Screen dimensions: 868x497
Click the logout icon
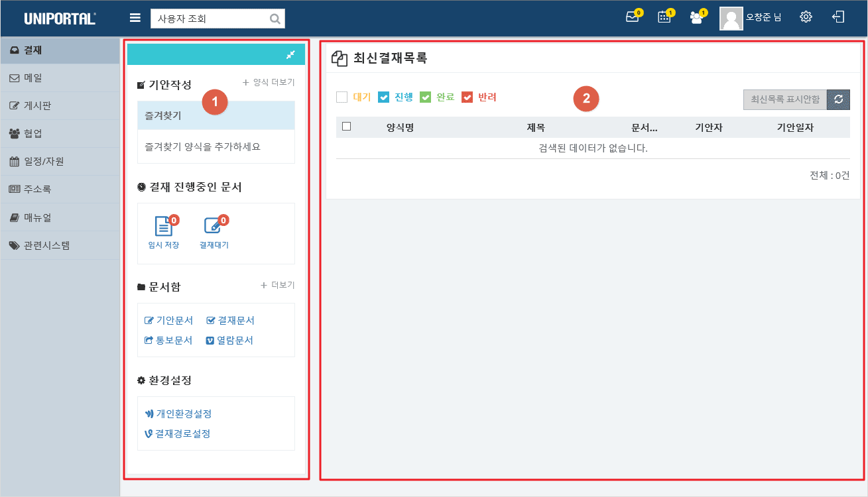tap(838, 17)
